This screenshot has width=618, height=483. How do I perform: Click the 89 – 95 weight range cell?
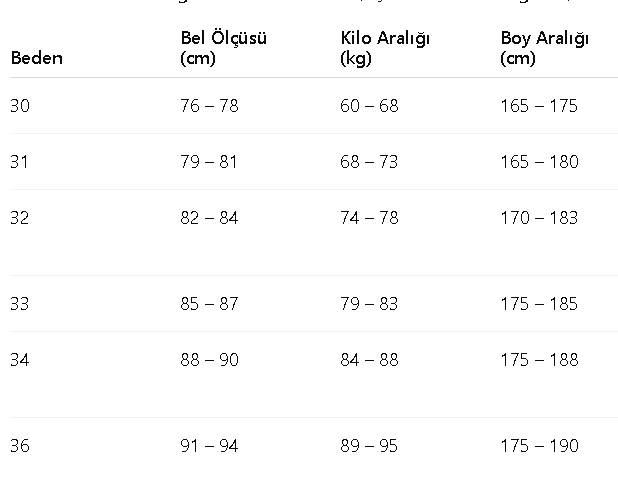[369, 446]
